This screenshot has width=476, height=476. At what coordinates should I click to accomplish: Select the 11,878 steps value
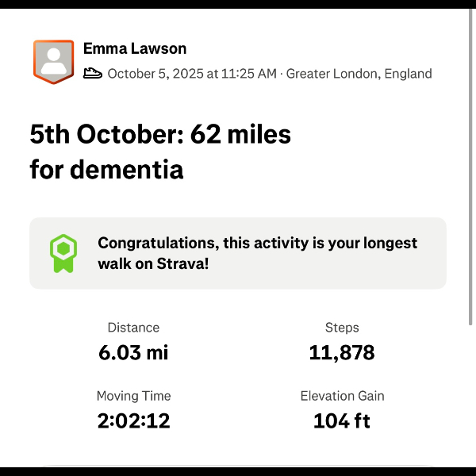click(342, 352)
